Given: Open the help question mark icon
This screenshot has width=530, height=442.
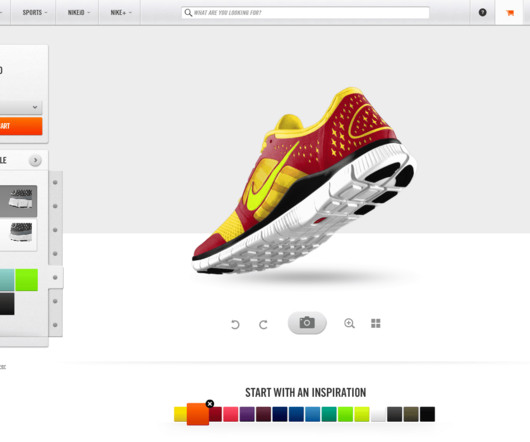Looking at the screenshot, I should tap(482, 13).
